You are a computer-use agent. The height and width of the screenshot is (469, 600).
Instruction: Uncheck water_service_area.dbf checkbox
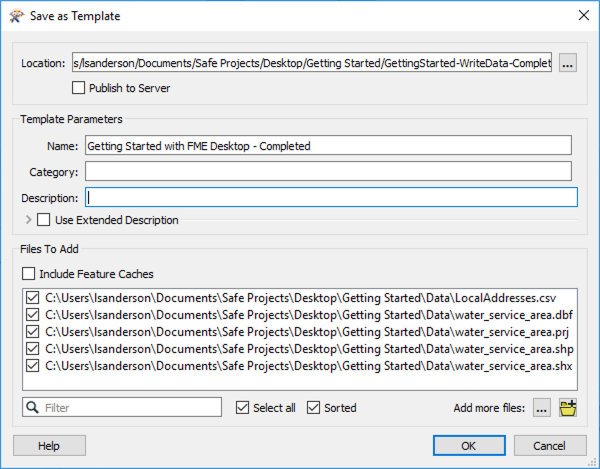33,315
